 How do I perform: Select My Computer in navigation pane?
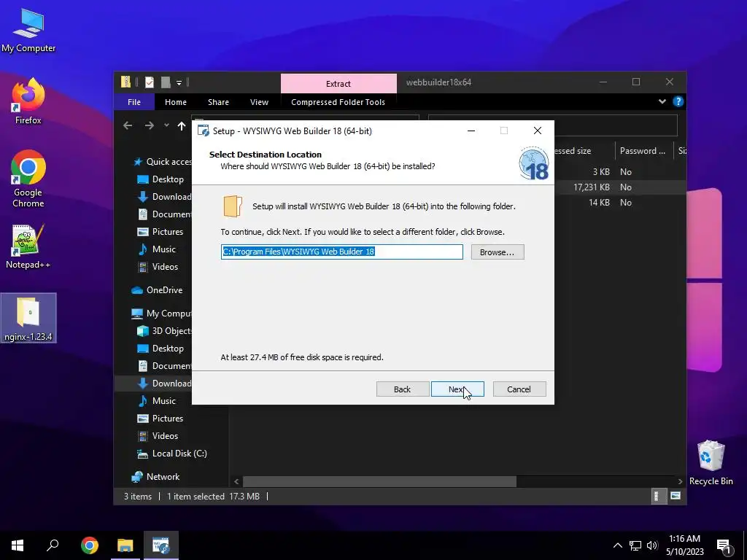(x=161, y=314)
